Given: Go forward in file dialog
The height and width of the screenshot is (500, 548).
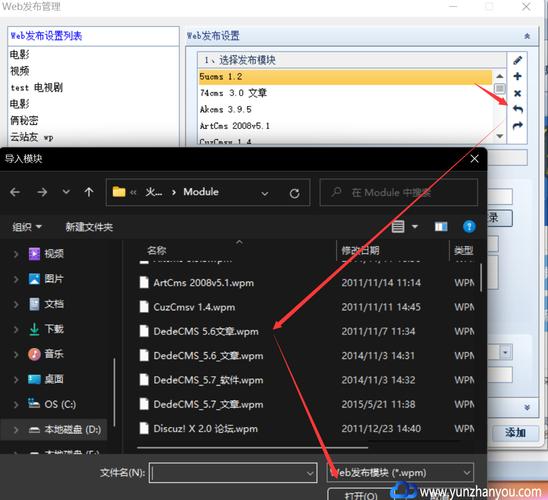Looking at the screenshot, I should [42, 192].
